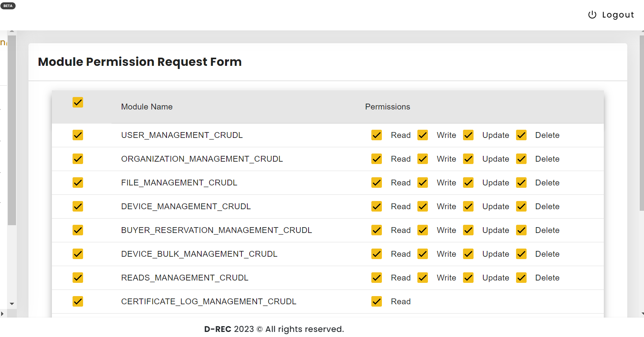644x337 pixels.
Task: Uncheck ORGANIZATION_MANAGEMENT_CRUDL row checkbox
Action: [x=78, y=159]
